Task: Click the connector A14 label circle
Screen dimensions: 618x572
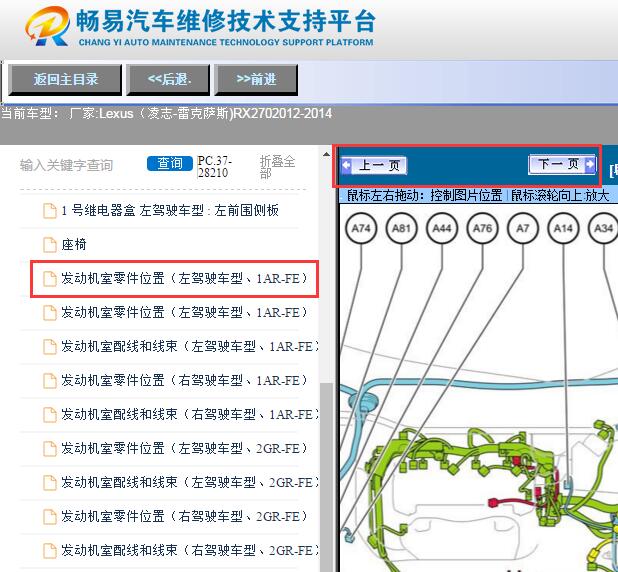Action: click(x=563, y=228)
